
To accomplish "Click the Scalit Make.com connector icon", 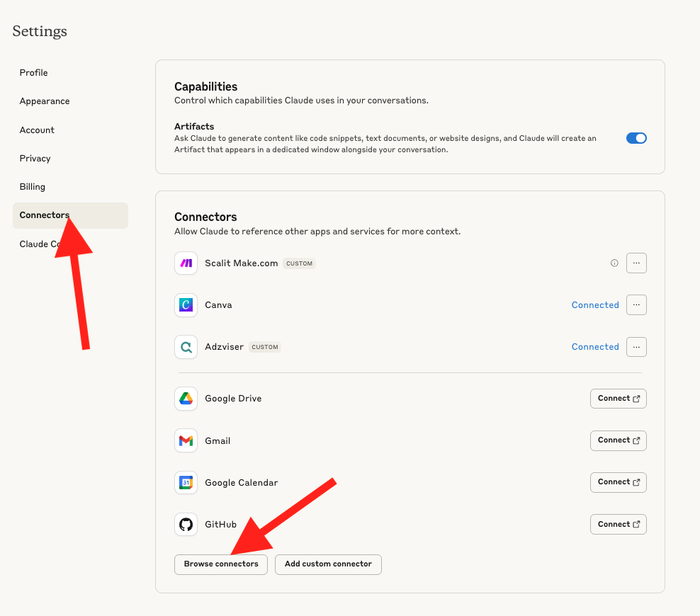I will coord(186,263).
